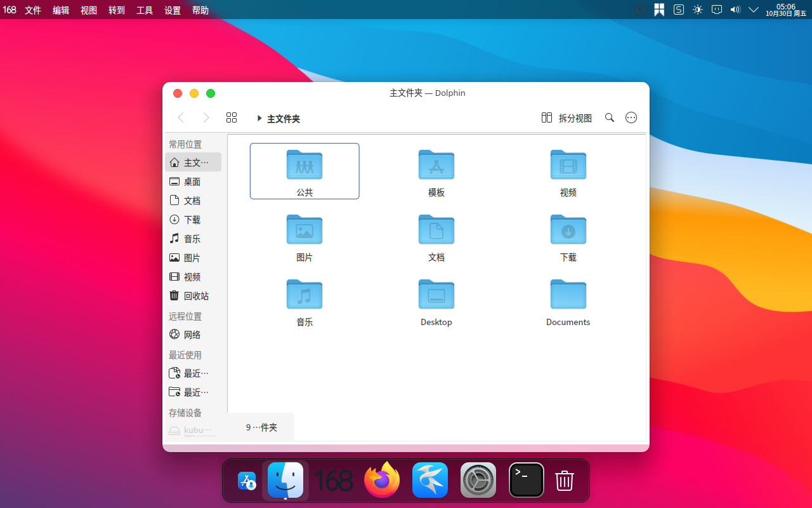Select the Documents folder
812x508 pixels.
point(568,302)
